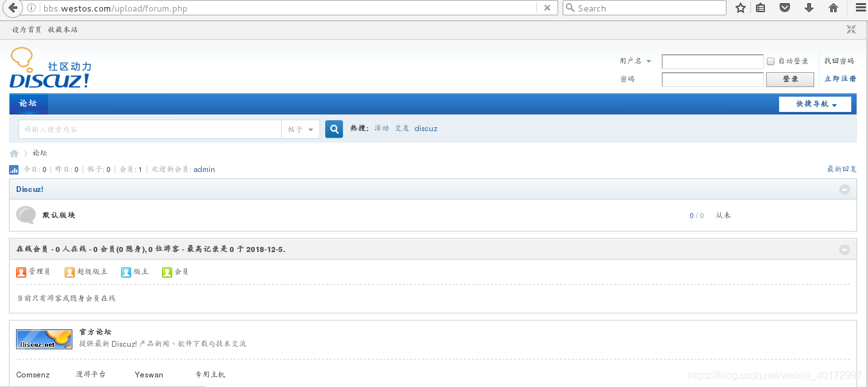Click hot search term 交友

point(402,129)
